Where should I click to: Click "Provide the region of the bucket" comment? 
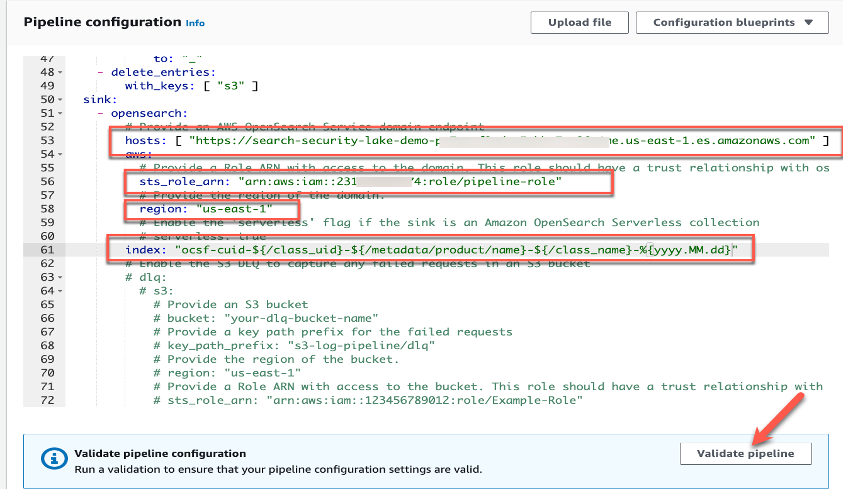point(276,359)
